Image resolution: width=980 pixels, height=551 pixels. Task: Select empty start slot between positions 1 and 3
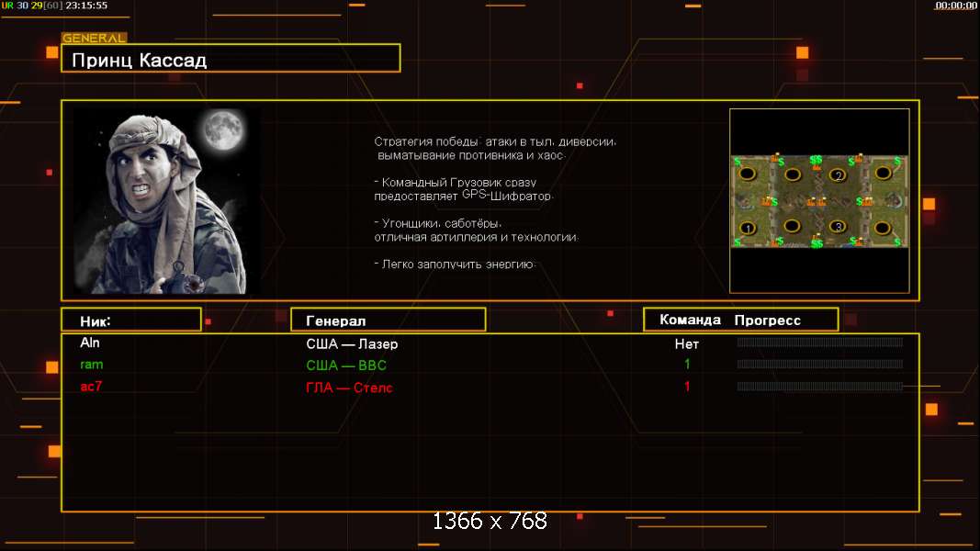point(792,227)
